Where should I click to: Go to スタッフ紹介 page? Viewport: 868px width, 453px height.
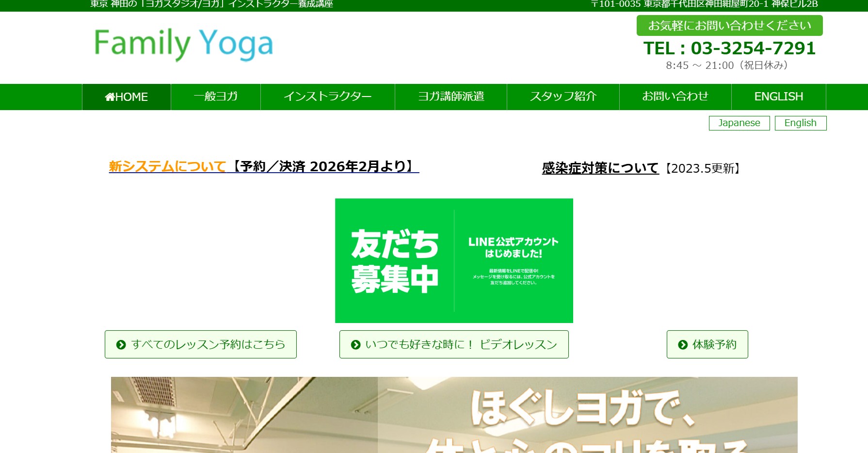point(563,97)
